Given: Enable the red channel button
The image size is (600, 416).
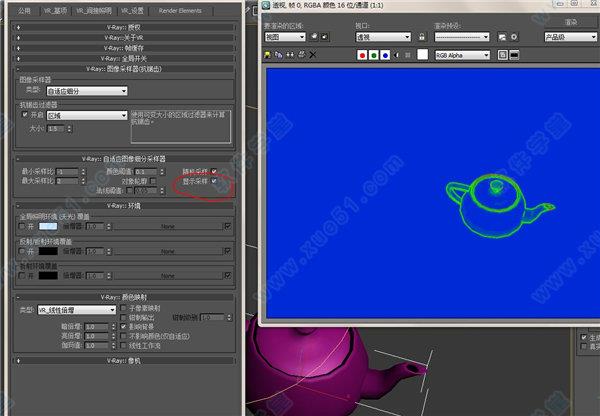Looking at the screenshot, I should point(362,55).
